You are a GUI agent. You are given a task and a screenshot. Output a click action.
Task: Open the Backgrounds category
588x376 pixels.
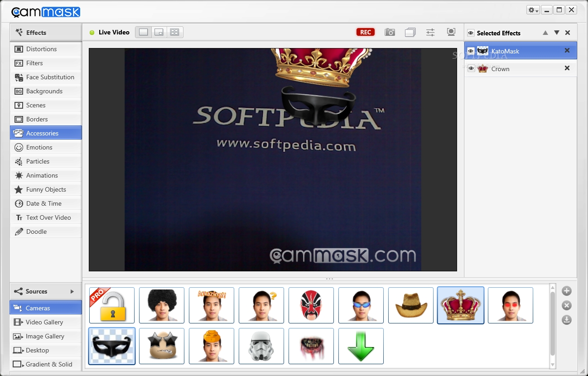pyautogui.click(x=46, y=91)
